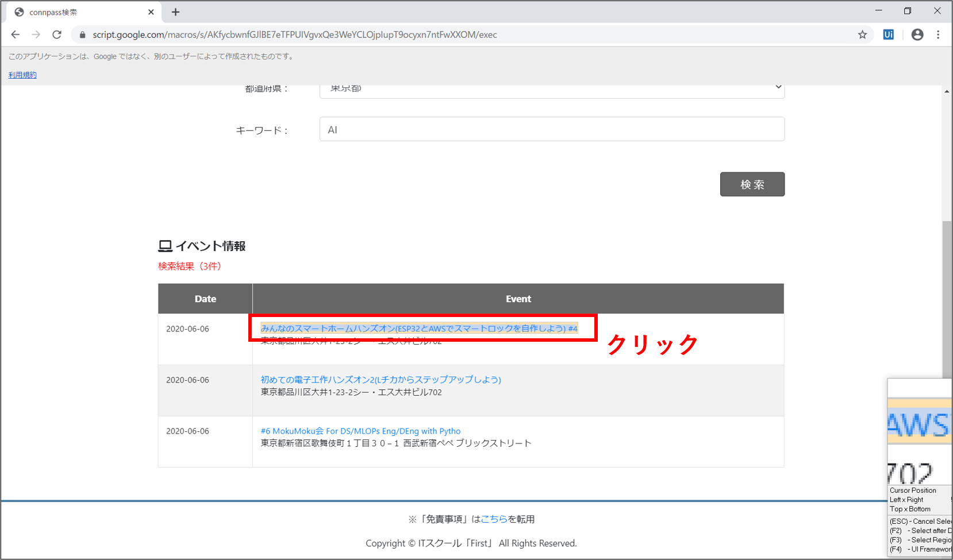Click the 利用規約 terms link
Viewport: 953px width, 560px height.
(22, 75)
